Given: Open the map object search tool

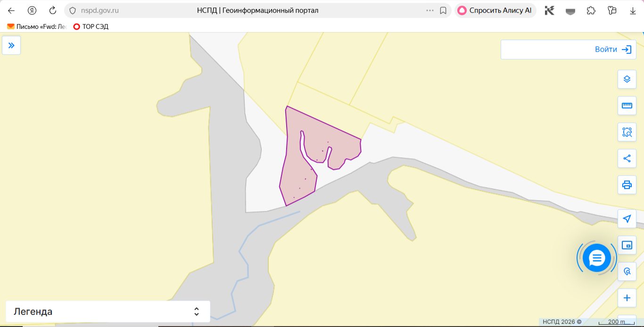Looking at the screenshot, I should click(x=627, y=271).
